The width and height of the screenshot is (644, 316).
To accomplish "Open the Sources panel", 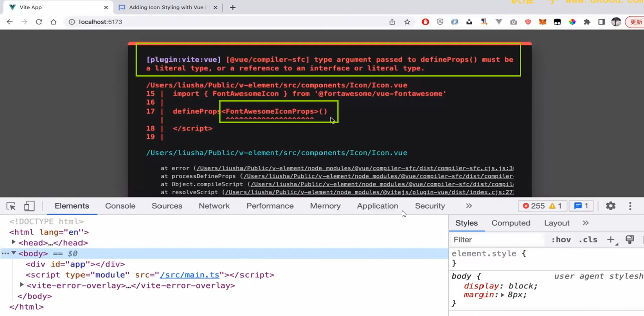I will tap(167, 206).
